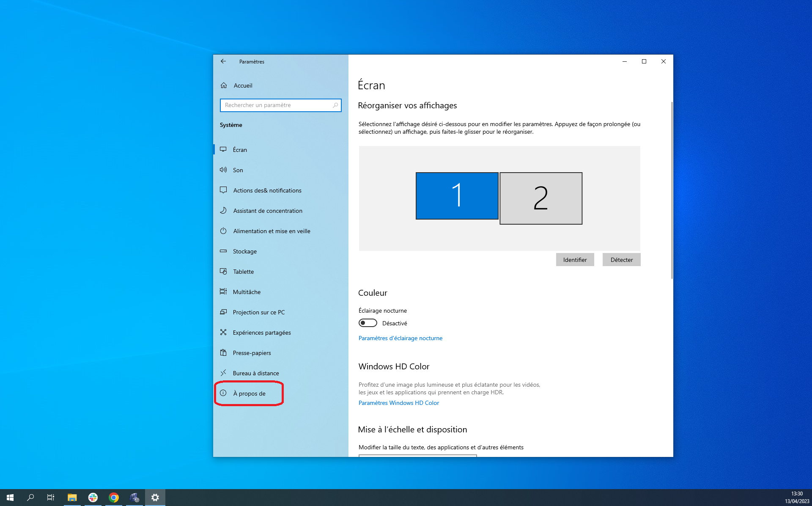Screen dimensions: 812x506
Task: Open Paramètres Windows HD Color link
Action: [398, 403]
